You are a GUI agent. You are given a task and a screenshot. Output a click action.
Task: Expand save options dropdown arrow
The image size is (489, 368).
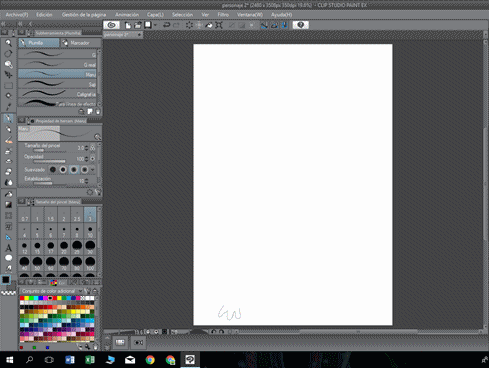click(x=155, y=25)
